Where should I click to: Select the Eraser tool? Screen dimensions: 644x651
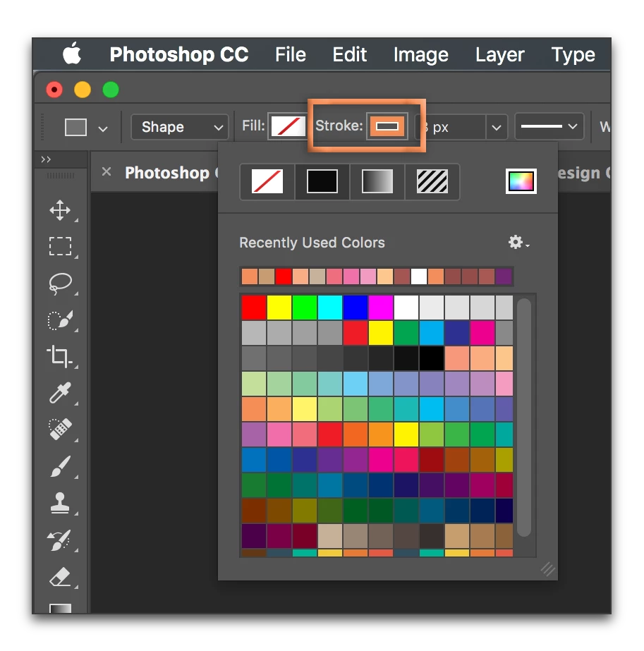[60, 577]
